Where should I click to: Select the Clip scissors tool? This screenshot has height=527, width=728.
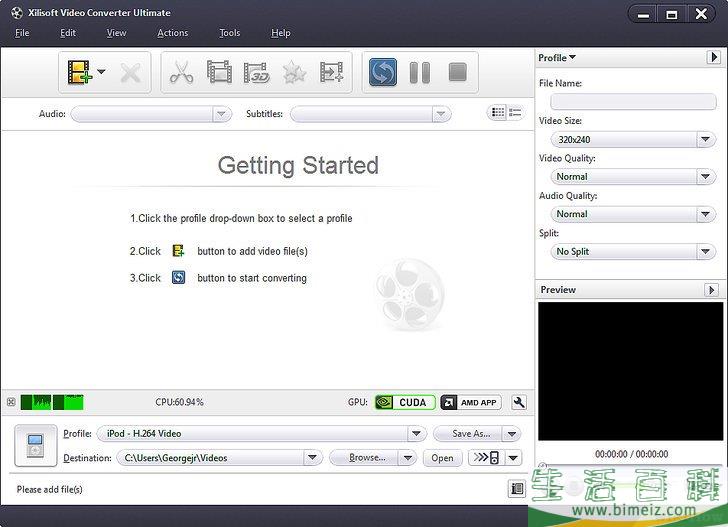tap(182, 73)
